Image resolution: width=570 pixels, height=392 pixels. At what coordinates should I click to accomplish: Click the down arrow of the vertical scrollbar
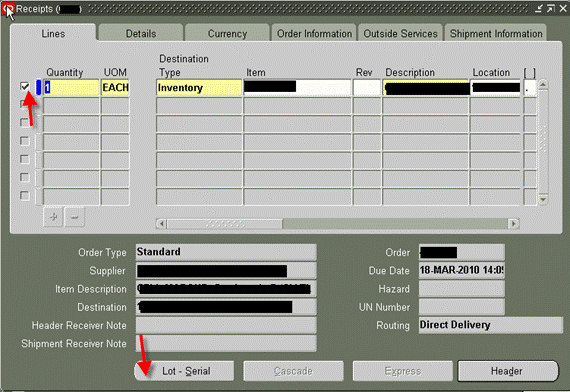point(543,200)
